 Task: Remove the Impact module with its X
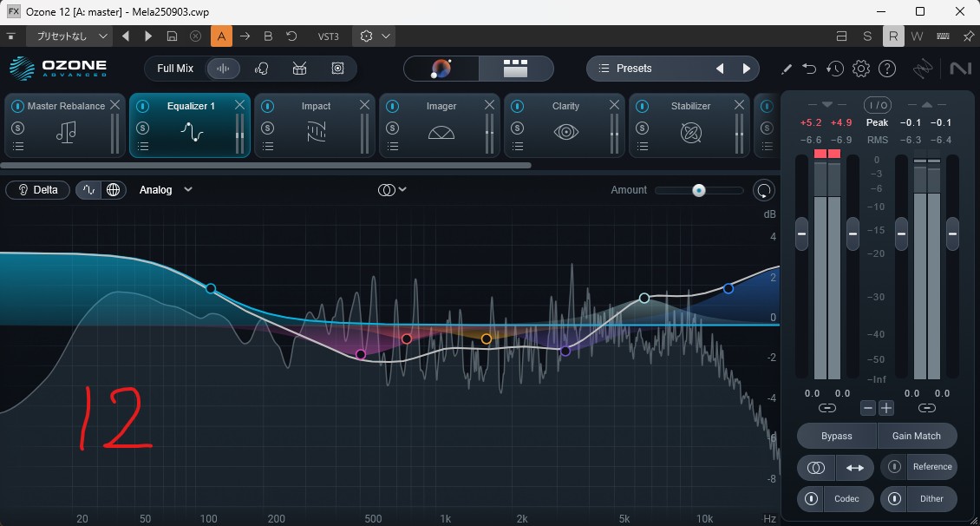coord(364,105)
